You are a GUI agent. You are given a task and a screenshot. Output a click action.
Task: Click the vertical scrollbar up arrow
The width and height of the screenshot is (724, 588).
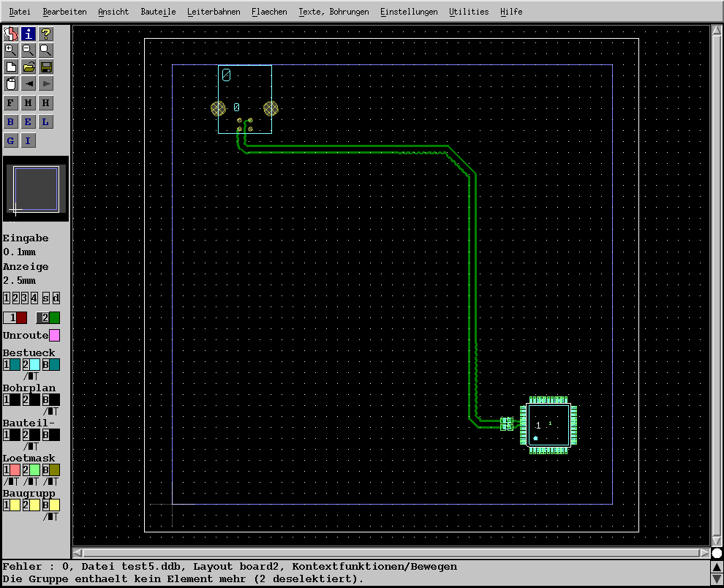coord(717,30)
